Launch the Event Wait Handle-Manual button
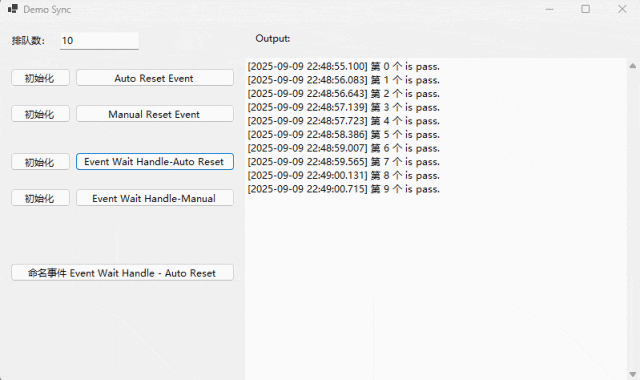The image size is (640, 380). [155, 198]
